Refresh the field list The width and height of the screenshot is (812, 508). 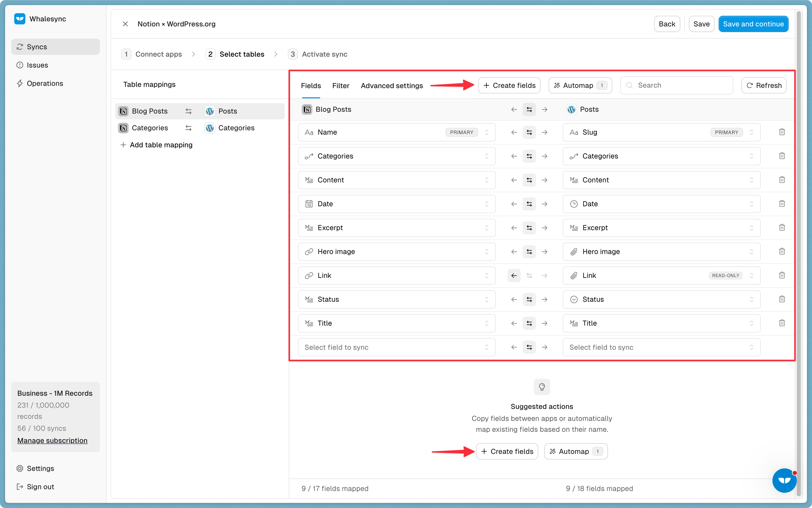[x=764, y=85]
